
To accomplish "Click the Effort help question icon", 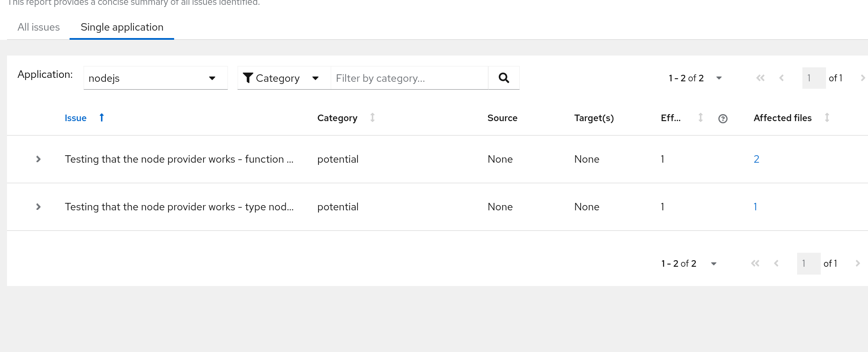I will click(723, 118).
